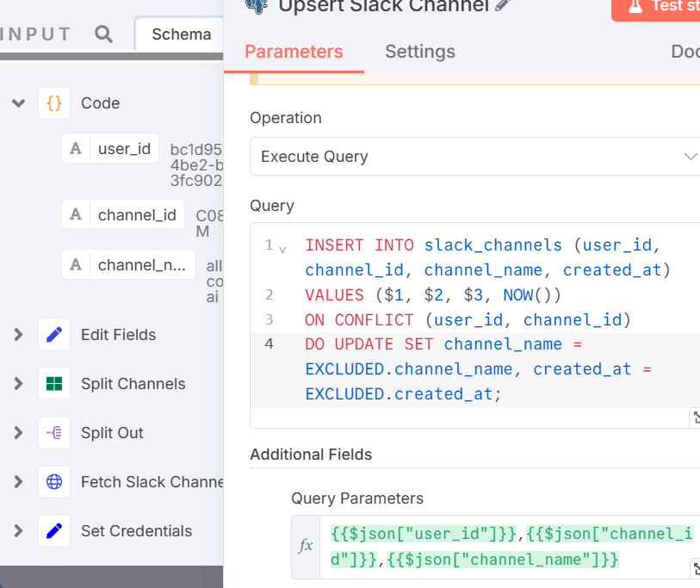This screenshot has height=588, width=700.
Task: Click the Edit Fields node label
Action: (118, 334)
